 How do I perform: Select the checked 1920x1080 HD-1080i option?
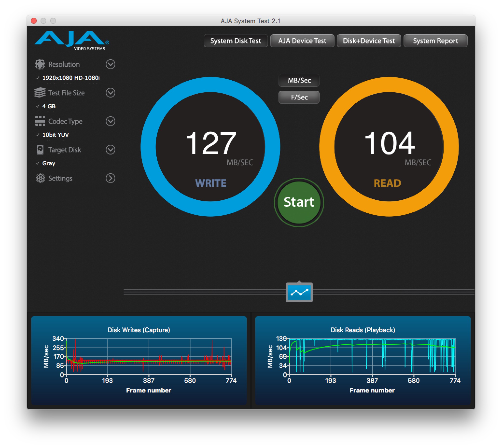(71, 78)
